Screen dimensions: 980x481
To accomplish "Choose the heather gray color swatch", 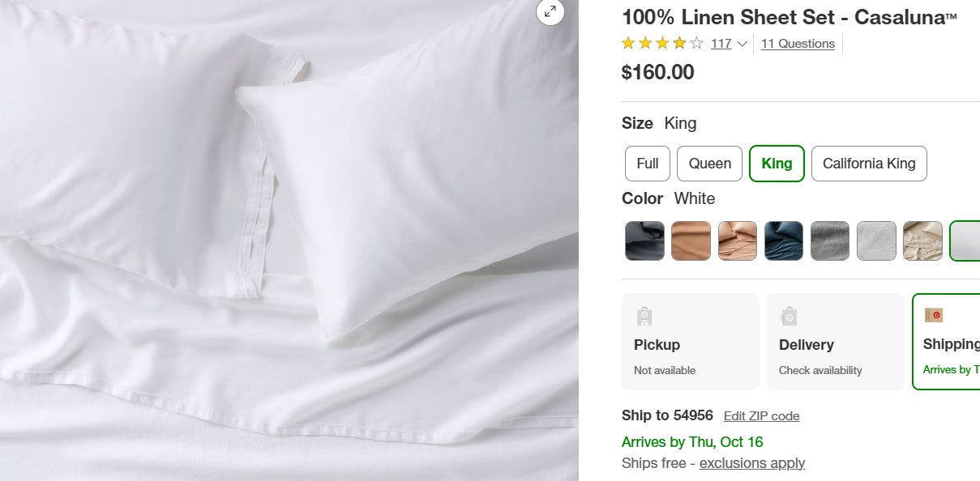I will coord(830,240).
